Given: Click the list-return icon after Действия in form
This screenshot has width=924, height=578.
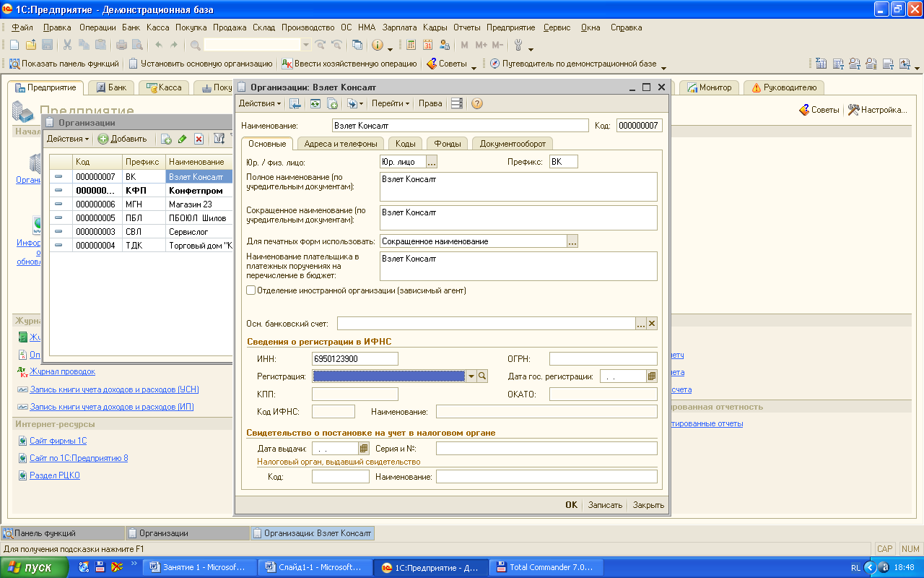Looking at the screenshot, I should point(295,103).
